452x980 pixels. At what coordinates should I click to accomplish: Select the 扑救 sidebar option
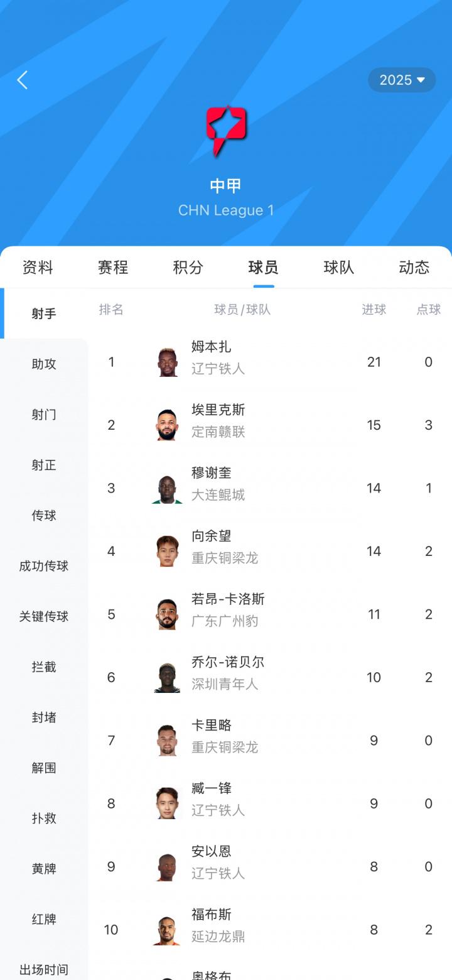click(x=43, y=819)
